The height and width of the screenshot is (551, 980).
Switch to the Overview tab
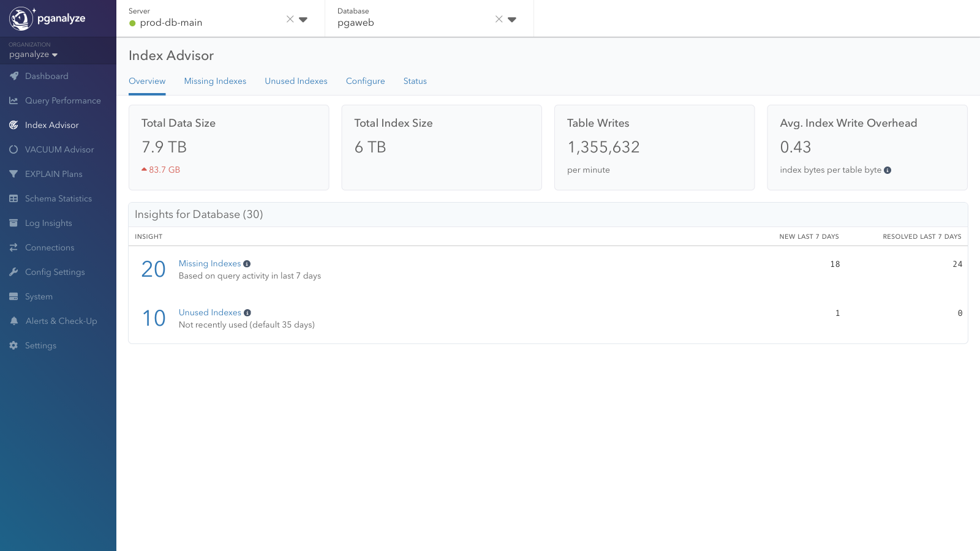[x=147, y=81]
